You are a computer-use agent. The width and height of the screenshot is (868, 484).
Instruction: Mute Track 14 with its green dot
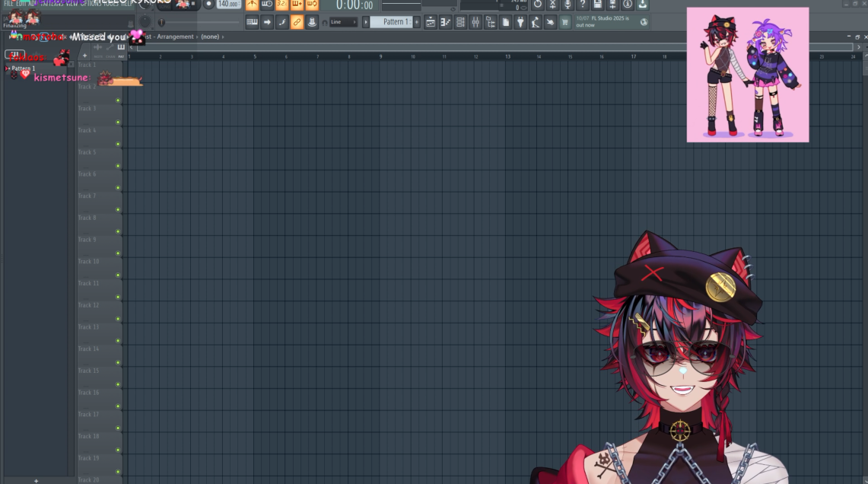point(118,363)
